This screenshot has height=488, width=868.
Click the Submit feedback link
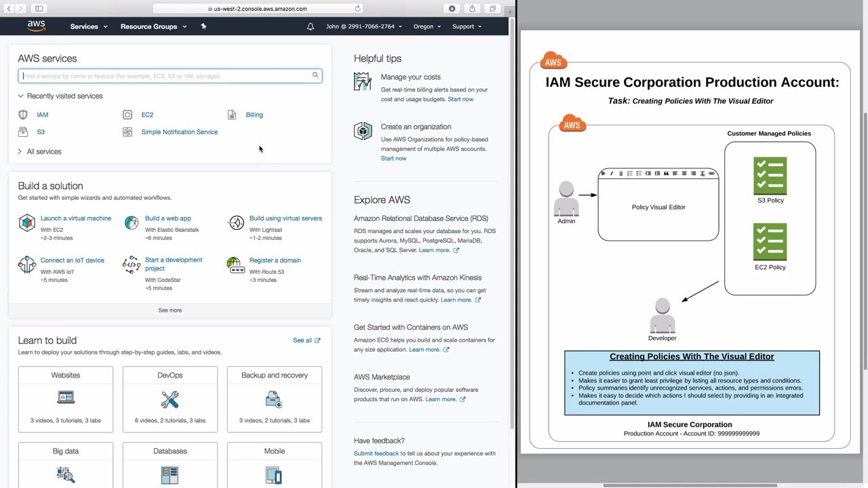pos(376,453)
